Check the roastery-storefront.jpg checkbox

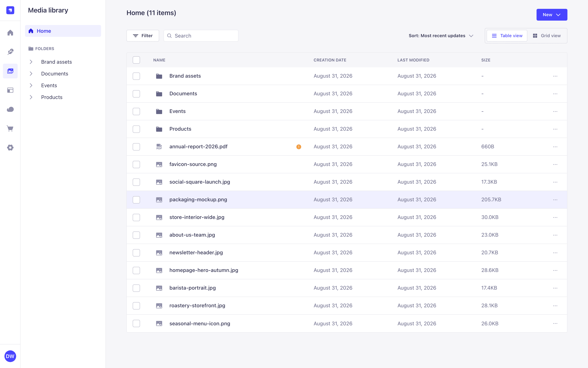(x=136, y=306)
